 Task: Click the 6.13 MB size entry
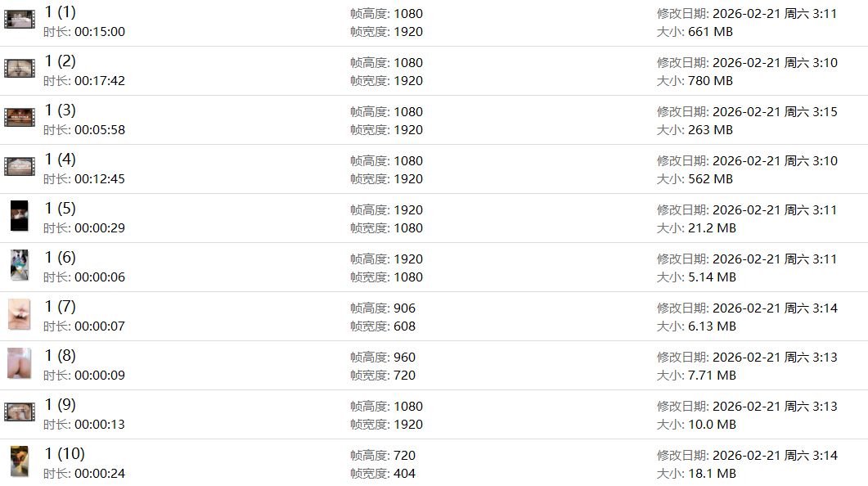[713, 326]
